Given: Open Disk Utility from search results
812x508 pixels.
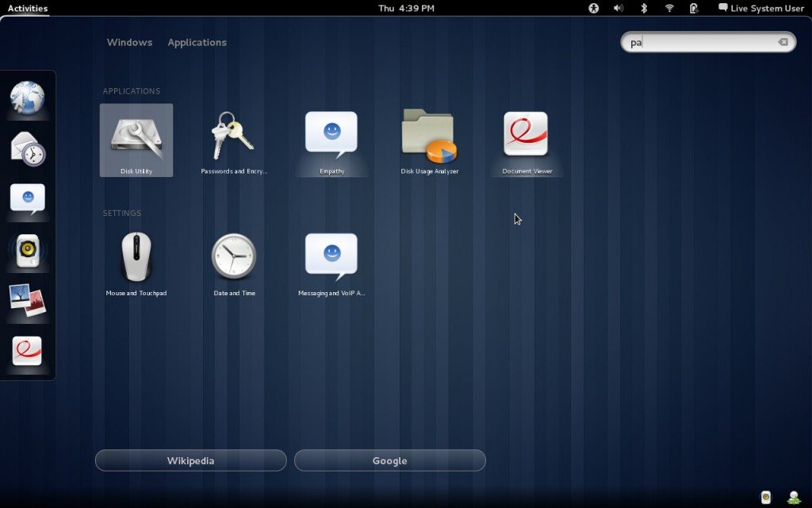Looking at the screenshot, I should [x=136, y=135].
